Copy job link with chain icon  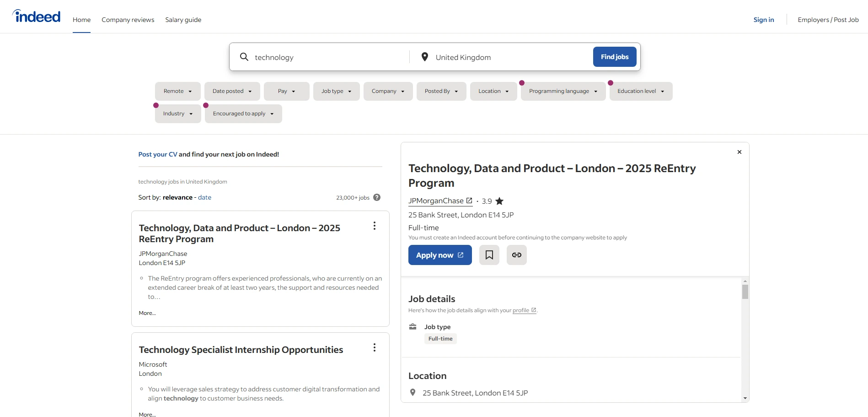(x=516, y=255)
